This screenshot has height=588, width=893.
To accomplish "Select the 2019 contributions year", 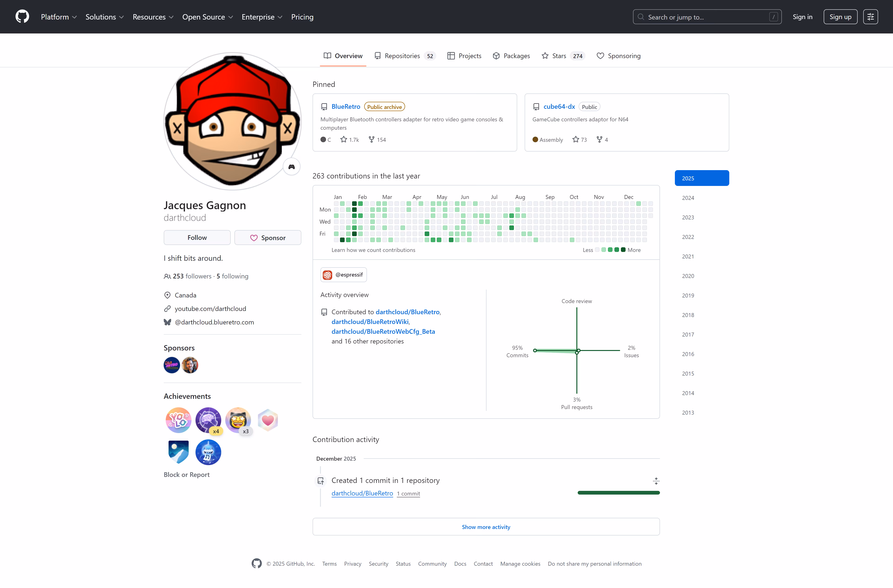I will 688,295.
